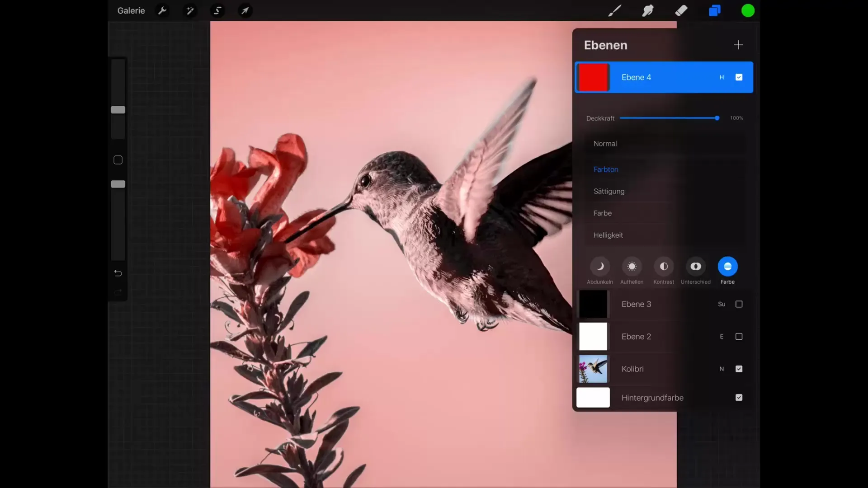The width and height of the screenshot is (868, 488).
Task: Select the Smudge tool
Action: click(648, 10)
